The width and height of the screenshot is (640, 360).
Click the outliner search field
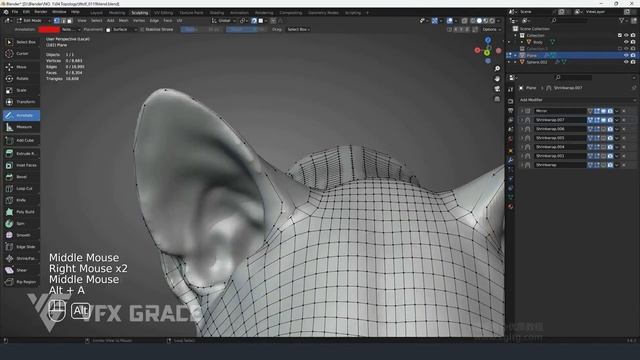click(570, 20)
